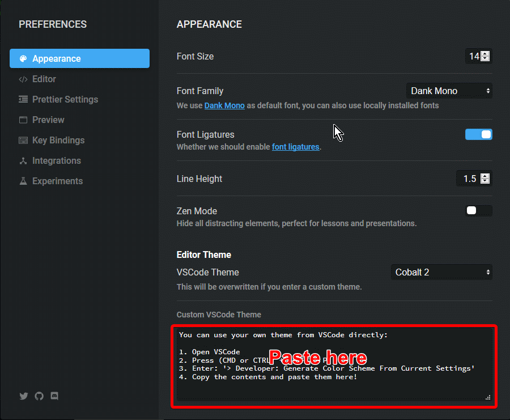Click the Line Height stepper arrows
Image resolution: width=510 pixels, height=420 pixels.
(x=485, y=179)
